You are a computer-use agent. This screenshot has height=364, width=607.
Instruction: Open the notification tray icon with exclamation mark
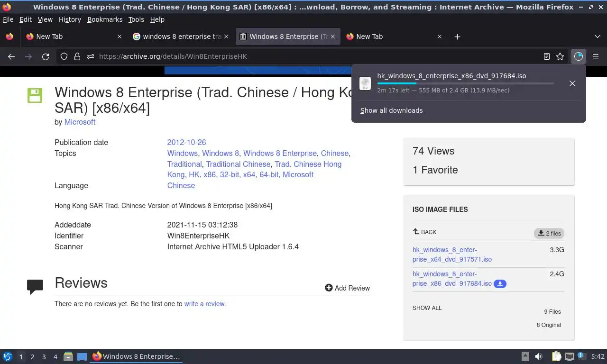coord(581,356)
